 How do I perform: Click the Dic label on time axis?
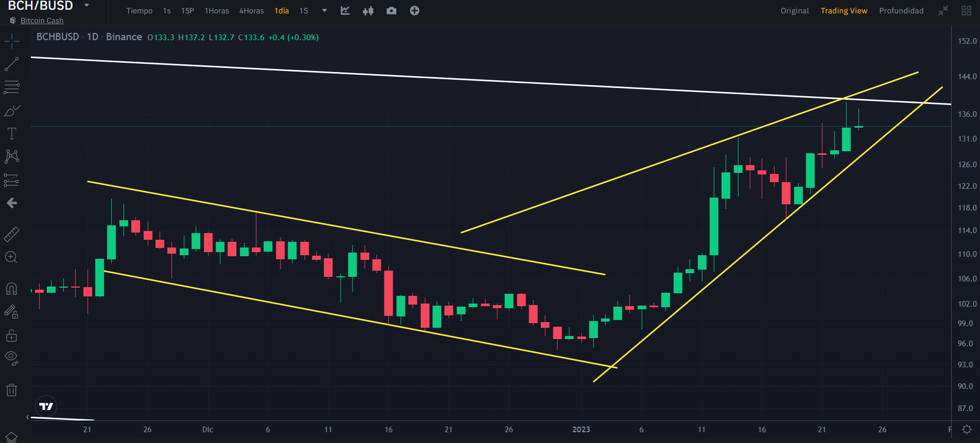click(x=207, y=430)
